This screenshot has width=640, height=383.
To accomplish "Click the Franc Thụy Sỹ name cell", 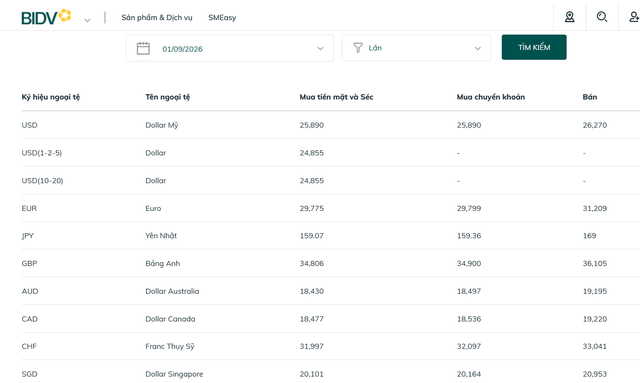I will tap(170, 346).
